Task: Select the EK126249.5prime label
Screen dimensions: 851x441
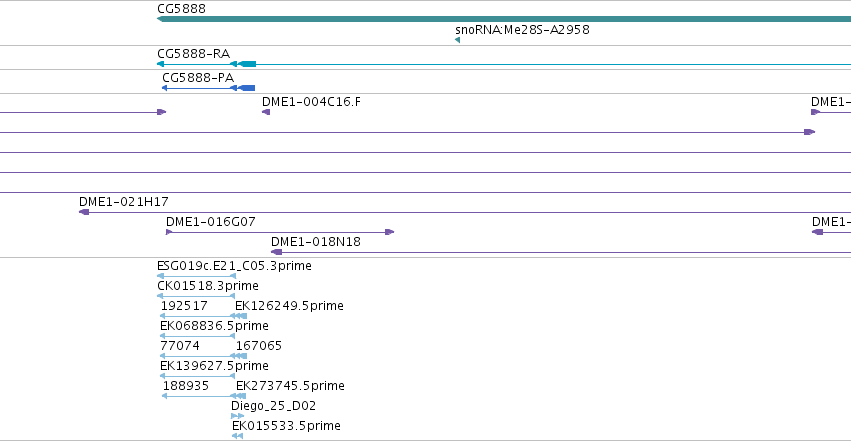Action: click(289, 306)
